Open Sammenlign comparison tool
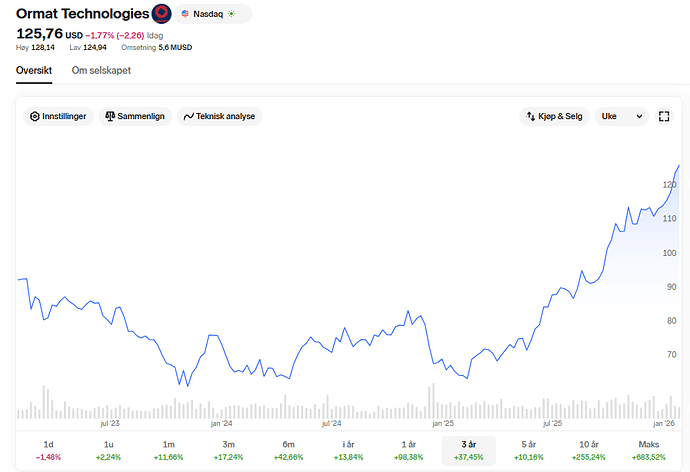This screenshot has width=690, height=472. point(135,117)
